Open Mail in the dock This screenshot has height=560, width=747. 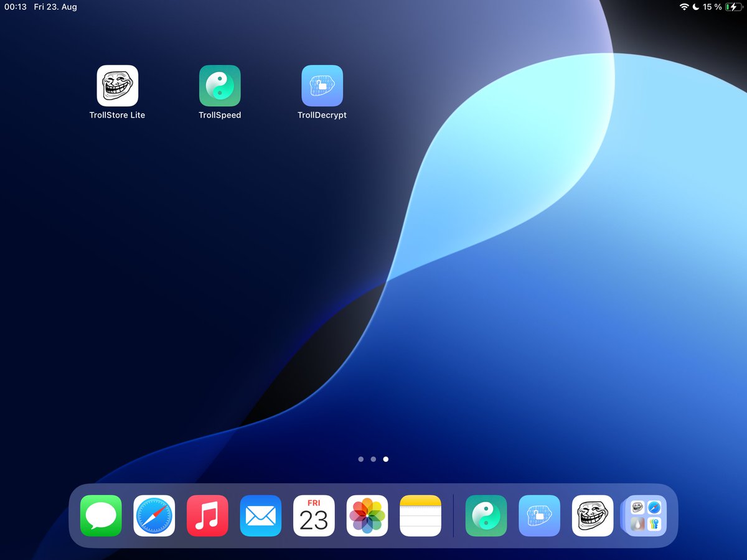click(x=261, y=516)
